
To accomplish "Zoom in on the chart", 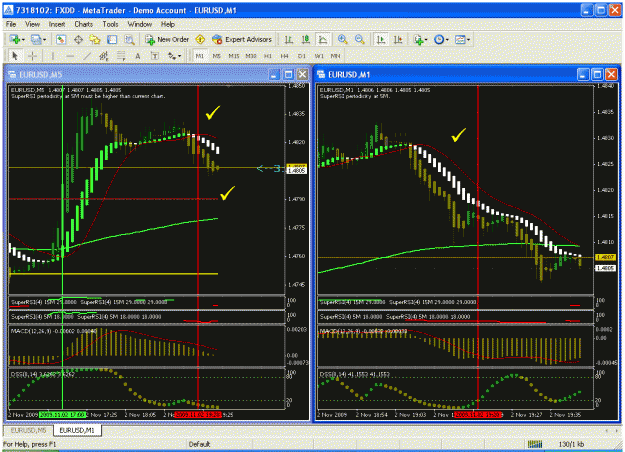I will (342, 39).
